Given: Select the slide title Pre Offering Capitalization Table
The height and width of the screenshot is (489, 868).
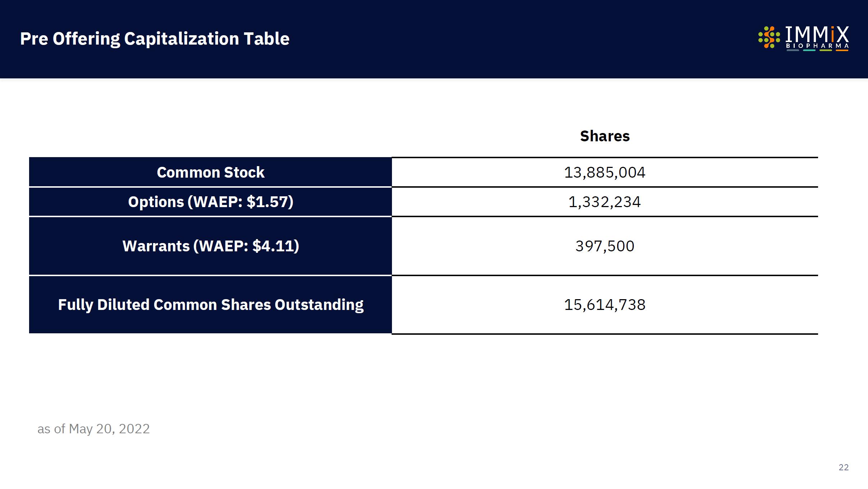Looking at the screenshot, I should [154, 39].
